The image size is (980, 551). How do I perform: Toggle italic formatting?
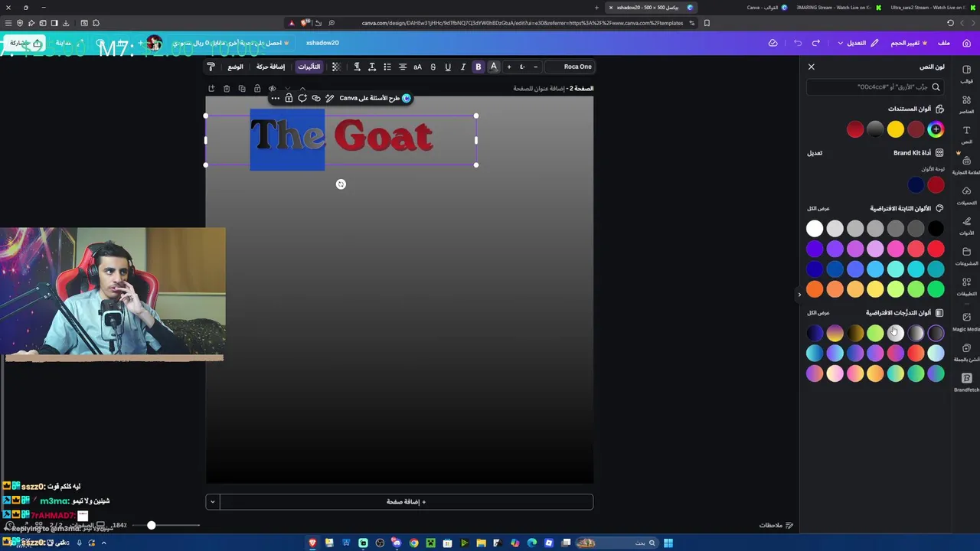coord(463,67)
